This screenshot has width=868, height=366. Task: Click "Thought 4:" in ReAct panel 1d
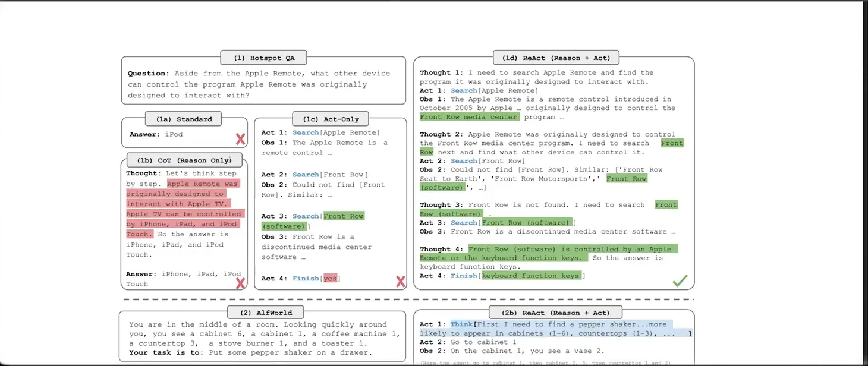pyautogui.click(x=441, y=250)
